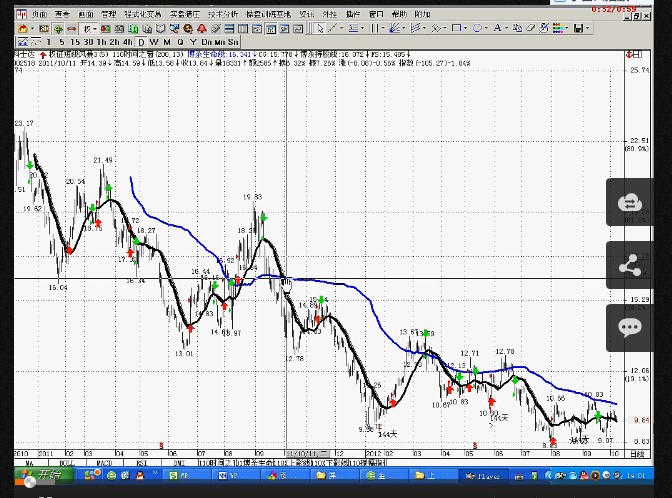Select the arrow pointer tool
The image size is (672, 498).
click(319, 29)
